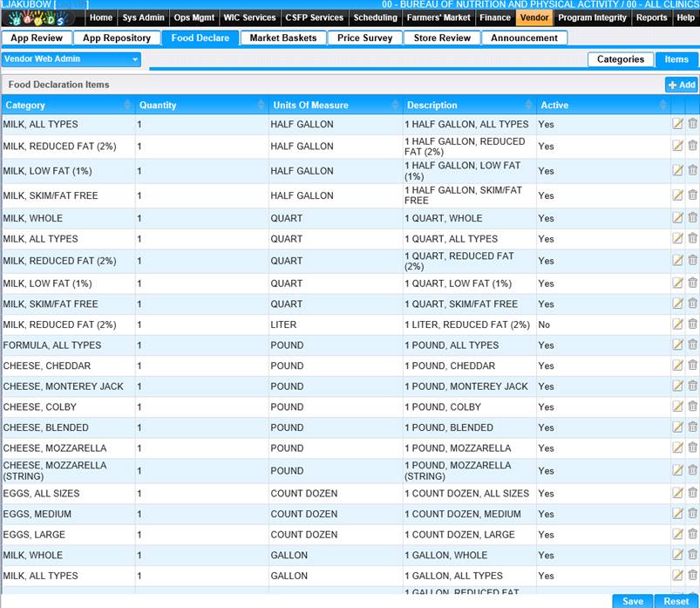Open the Help menu
The height and width of the screenshot is (608, 700).
click(x=686, y=17)
